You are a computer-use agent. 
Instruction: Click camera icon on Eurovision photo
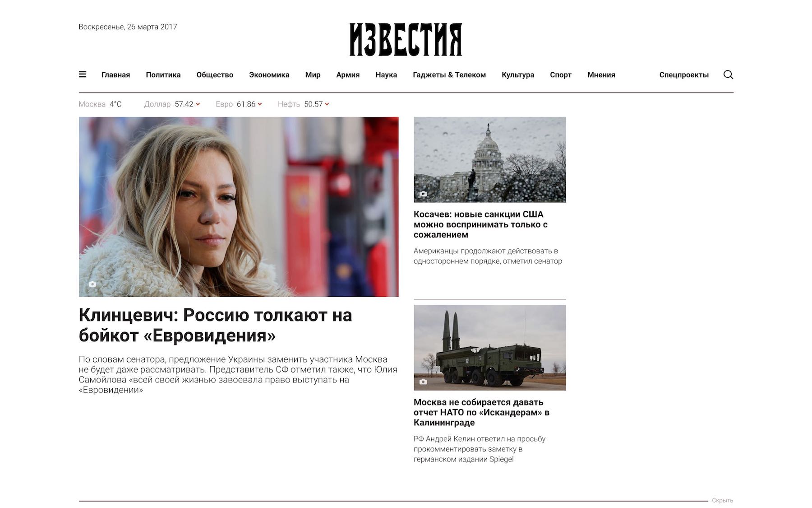point(92,284)
